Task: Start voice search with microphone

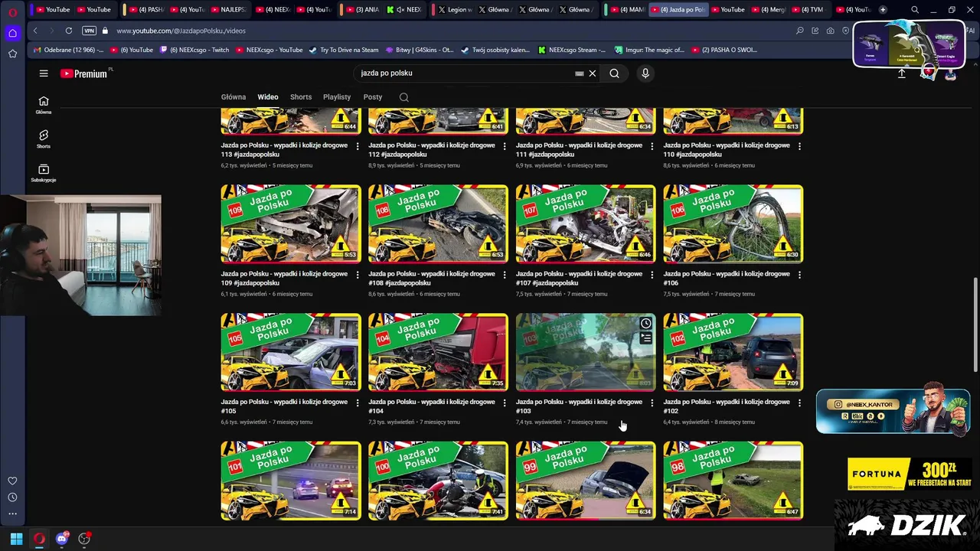Action: pos(645,73)
